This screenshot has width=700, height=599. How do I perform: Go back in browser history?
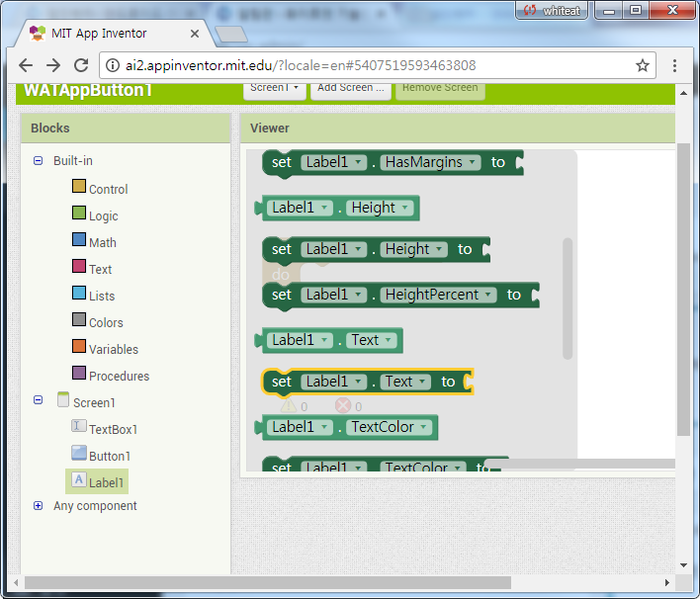click(x=26, y=65)
